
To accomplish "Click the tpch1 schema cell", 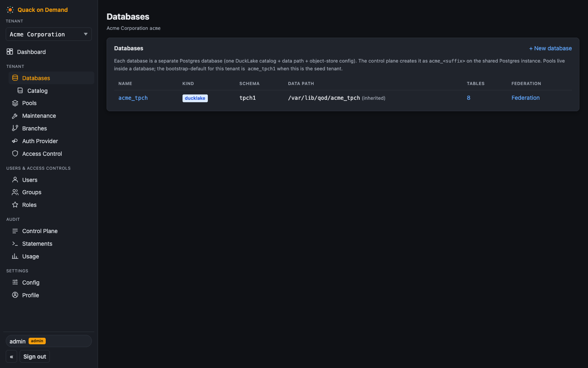I will [x=247, y=98].
